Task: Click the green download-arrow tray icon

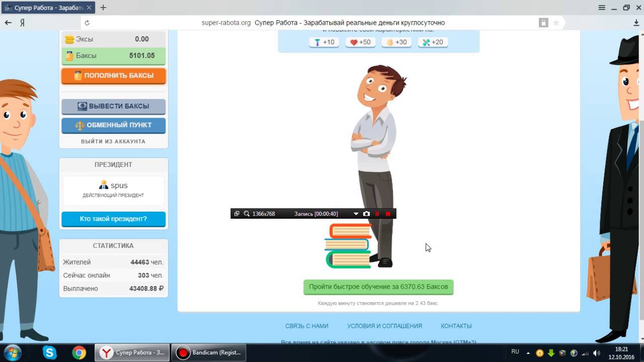Action: coord(551,353)
